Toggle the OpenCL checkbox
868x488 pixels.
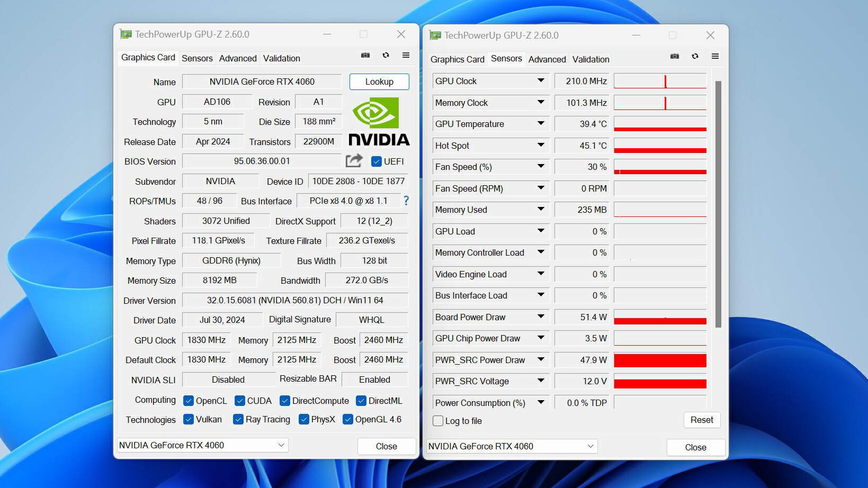click(188, 401)
